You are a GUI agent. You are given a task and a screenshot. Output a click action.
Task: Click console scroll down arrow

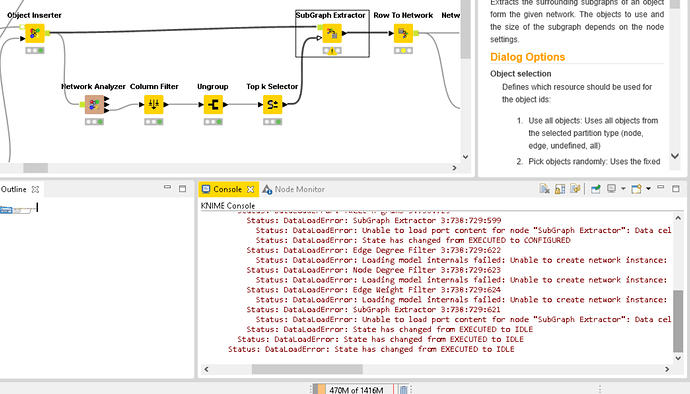point(678,358)
